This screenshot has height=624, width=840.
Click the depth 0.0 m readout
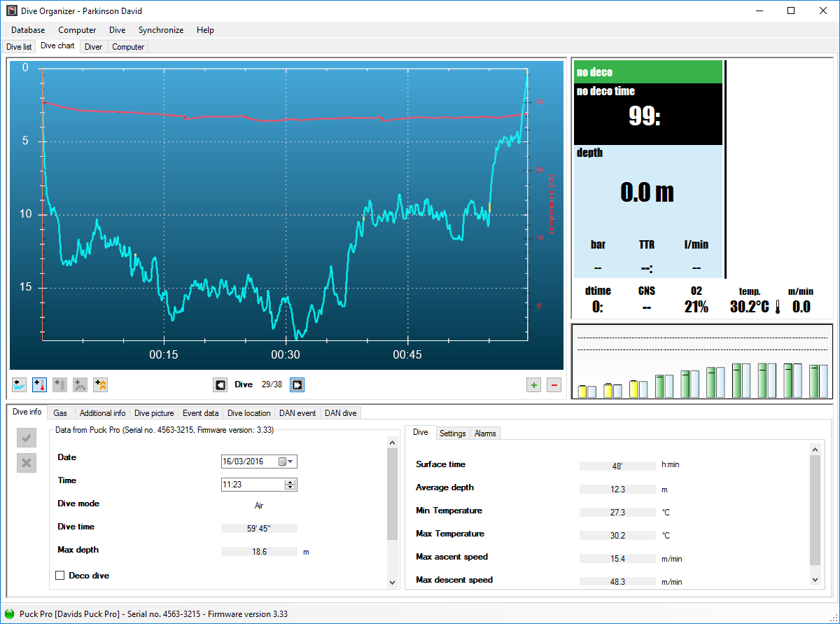click(x=647, y=191)
